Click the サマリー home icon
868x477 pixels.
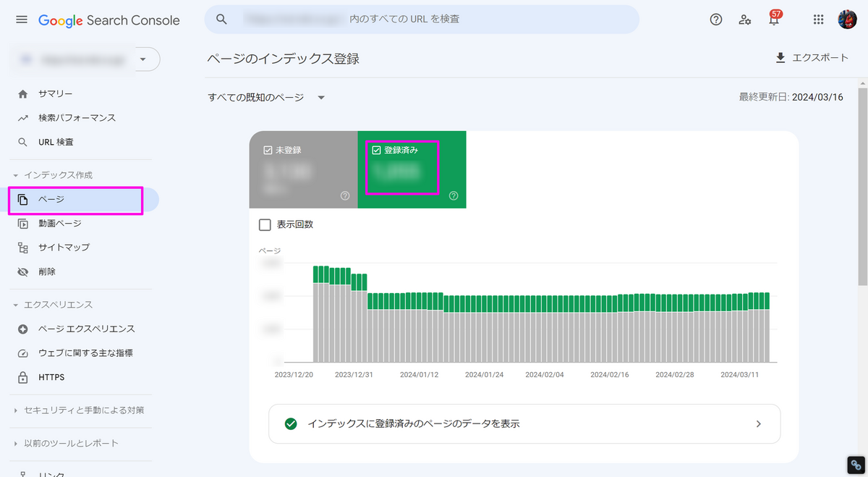coord(23,94)
